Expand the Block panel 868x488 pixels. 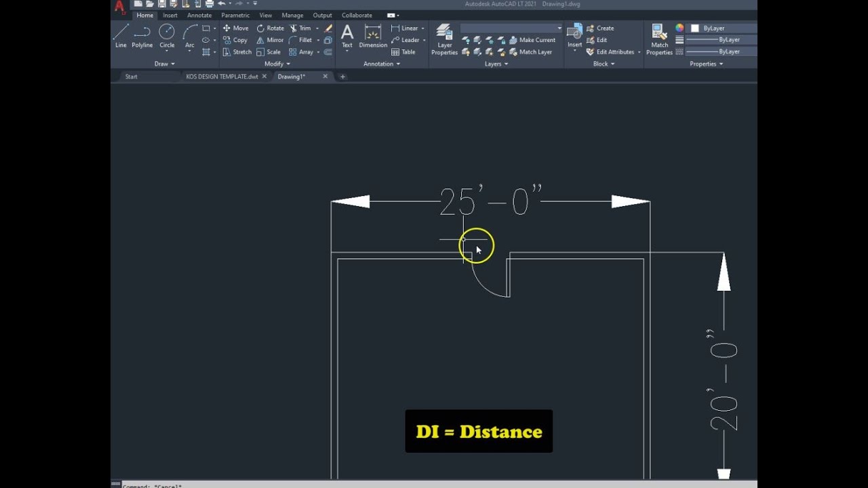[604, 64]
